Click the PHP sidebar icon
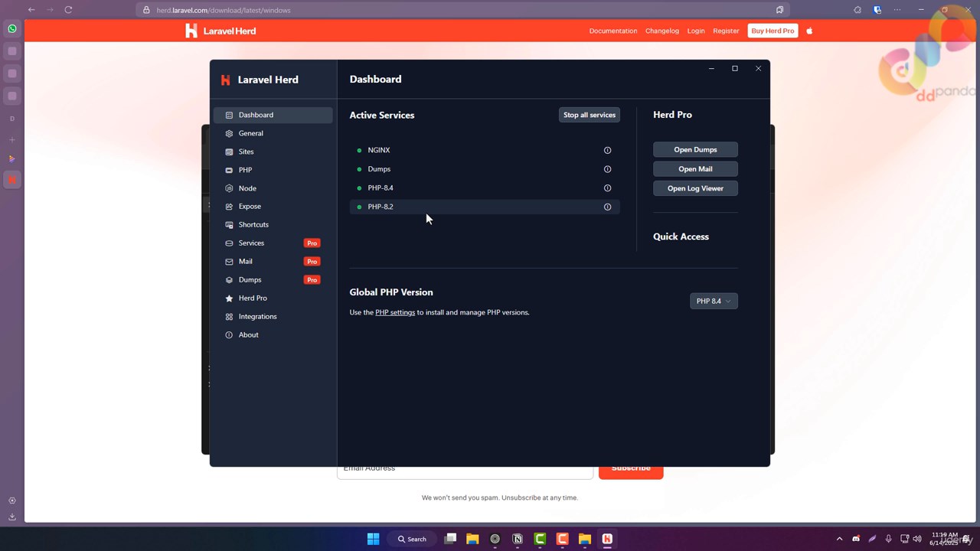The width and height of the screenshot is (980, 551). click(x=229, y=170)
